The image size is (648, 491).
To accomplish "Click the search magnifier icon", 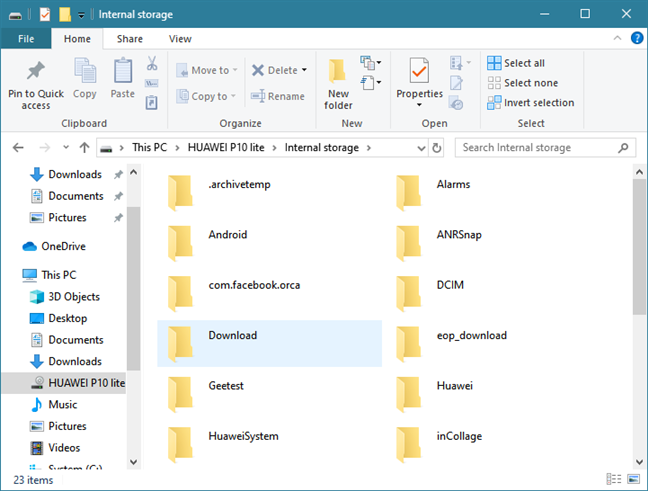I will coord(623,148).
